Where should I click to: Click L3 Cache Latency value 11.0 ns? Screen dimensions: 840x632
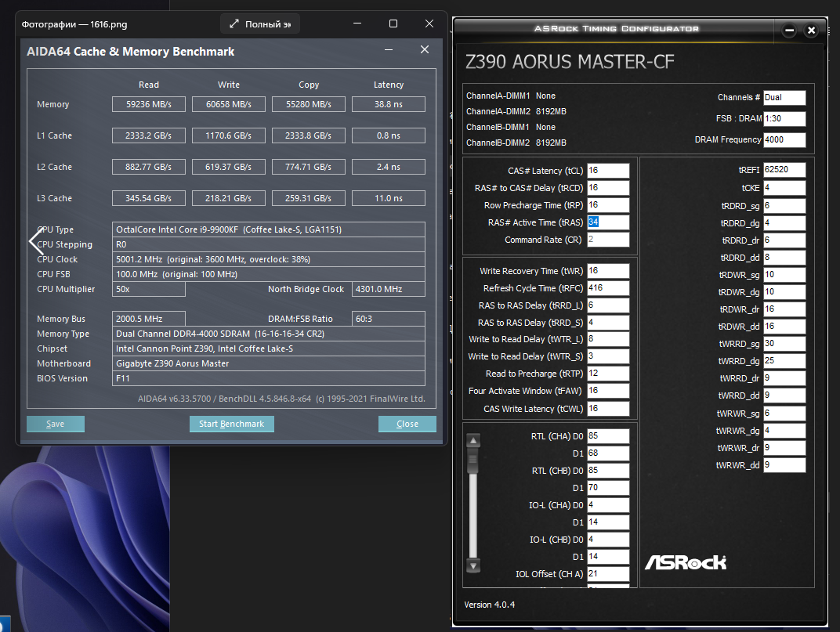pos(389,198)
